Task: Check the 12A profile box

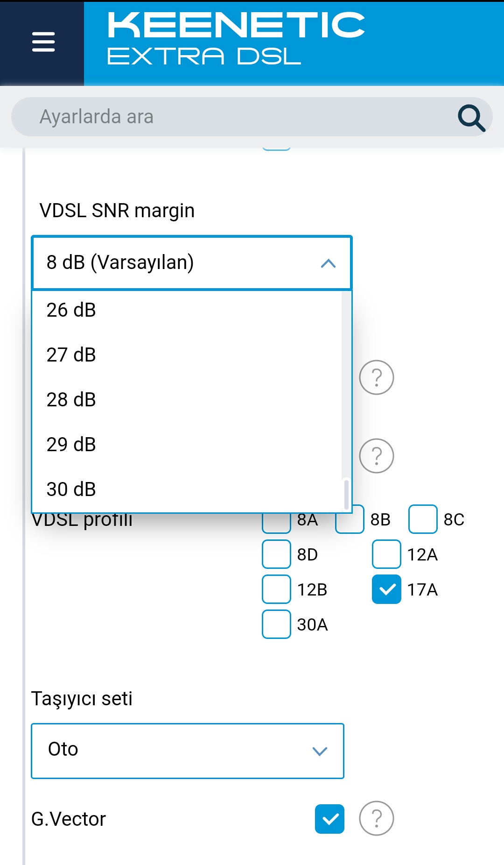Action: (x=386, y=554)
